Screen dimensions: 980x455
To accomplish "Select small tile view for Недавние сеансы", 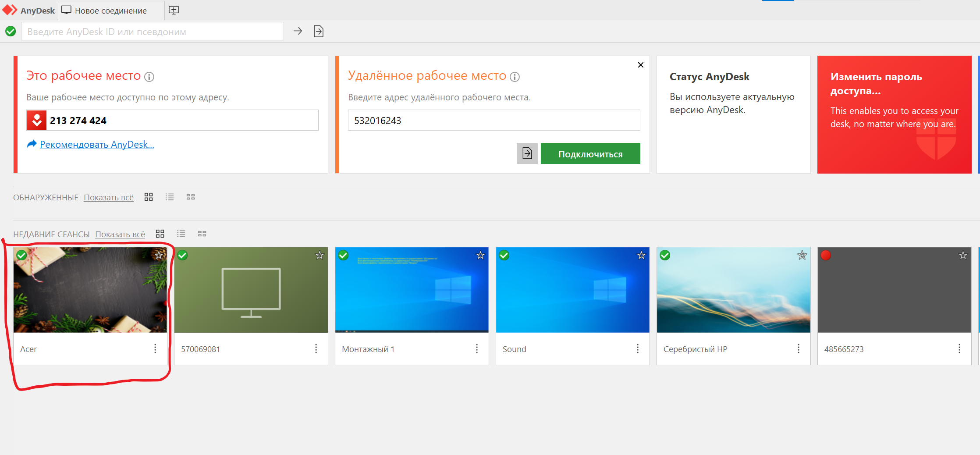I will coord(202,234).
